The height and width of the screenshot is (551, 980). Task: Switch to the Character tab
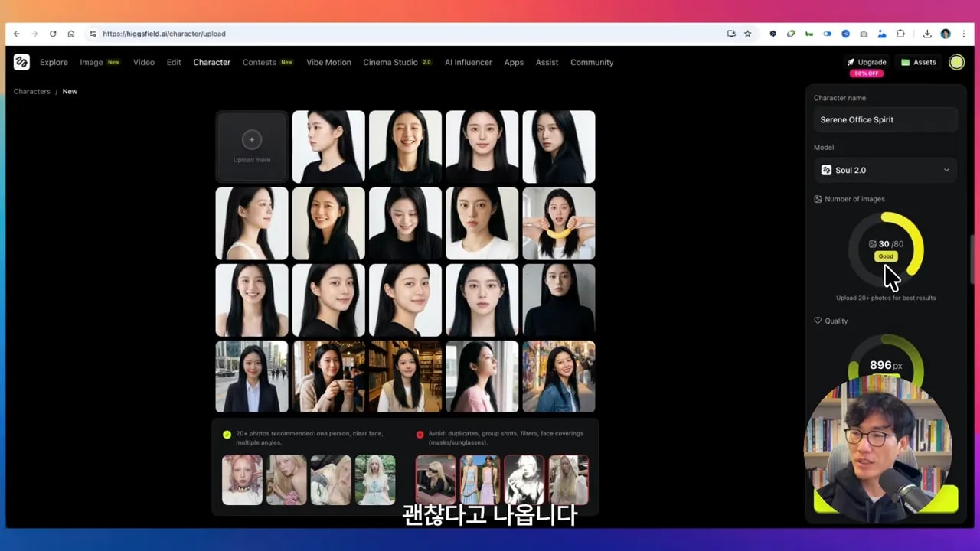click(x=211, y=62)
